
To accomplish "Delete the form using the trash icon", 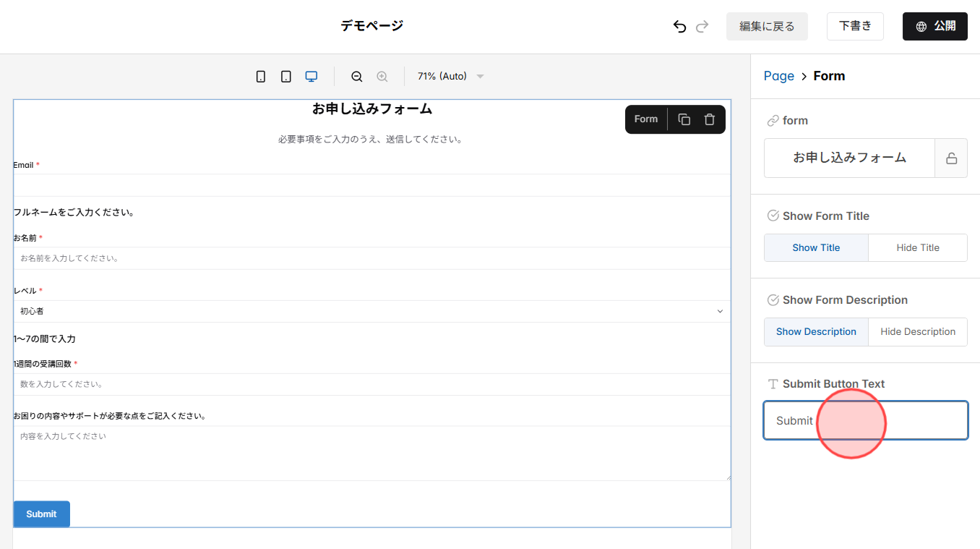I will click(709, 119).
